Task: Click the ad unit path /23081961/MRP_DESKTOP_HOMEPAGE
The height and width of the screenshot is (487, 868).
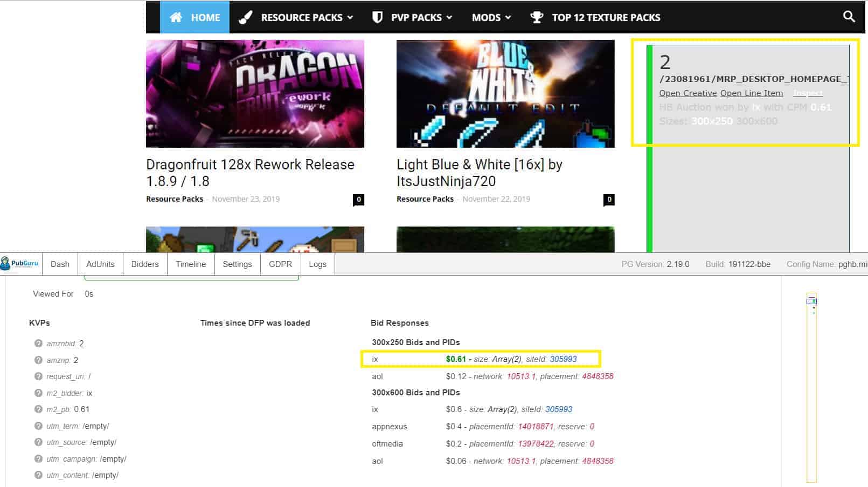Action: [x=754, y=79]
